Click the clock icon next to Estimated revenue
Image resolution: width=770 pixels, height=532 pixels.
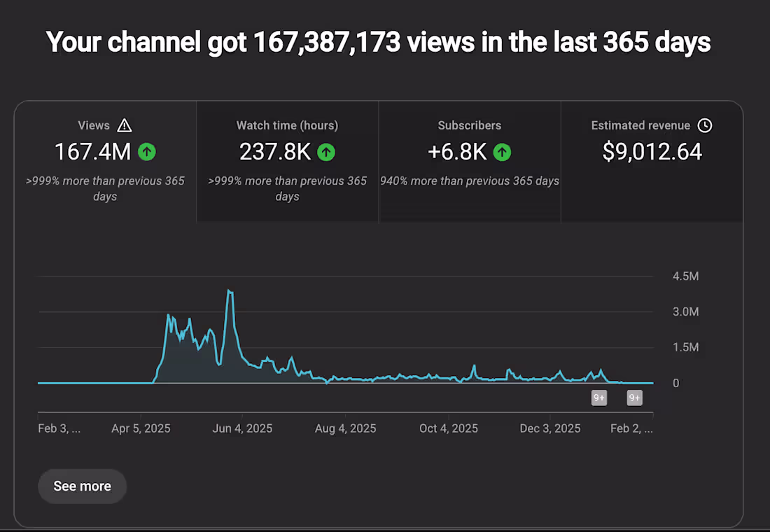(705, 125)
